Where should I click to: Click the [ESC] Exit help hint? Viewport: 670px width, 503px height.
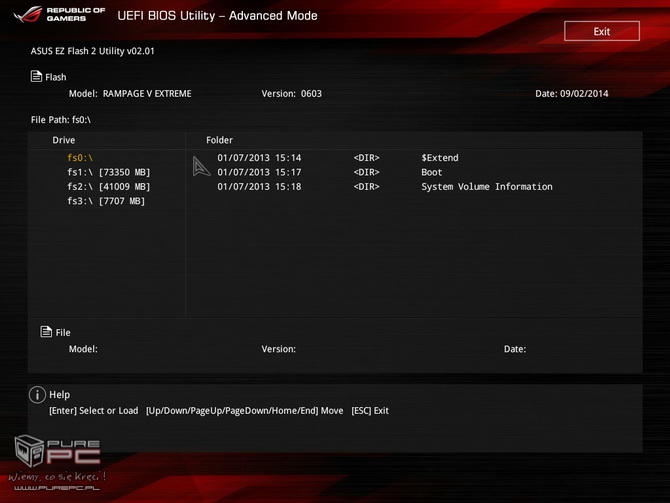370,411
